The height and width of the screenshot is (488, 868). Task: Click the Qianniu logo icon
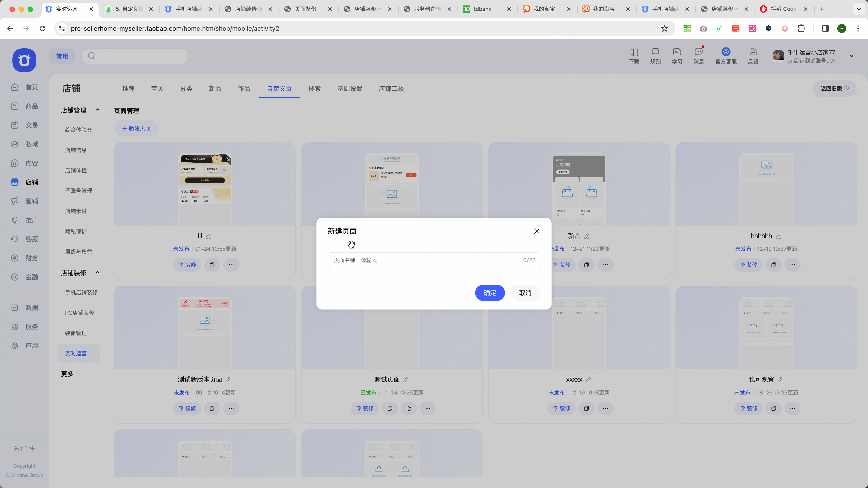pyautogui.click(x=24, y=60)
